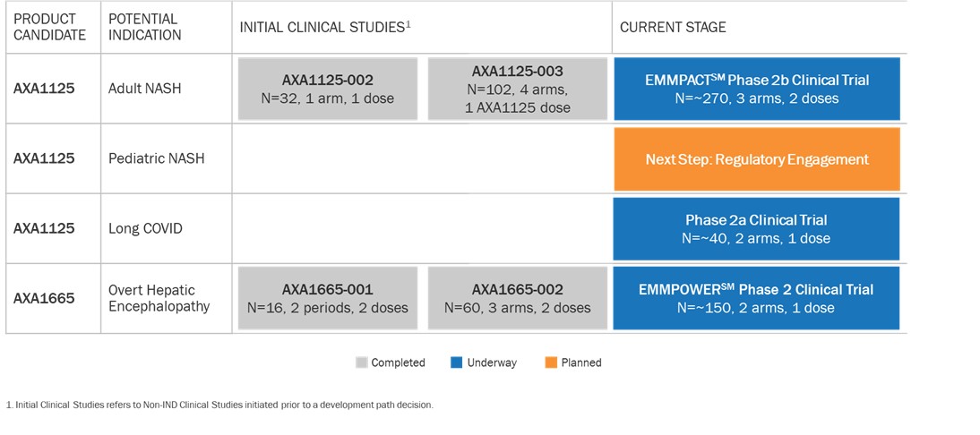Open the EMMPACT Phase 2b Clinical Trial box
The width and height of the screenshot is (980, 435).
757,89
